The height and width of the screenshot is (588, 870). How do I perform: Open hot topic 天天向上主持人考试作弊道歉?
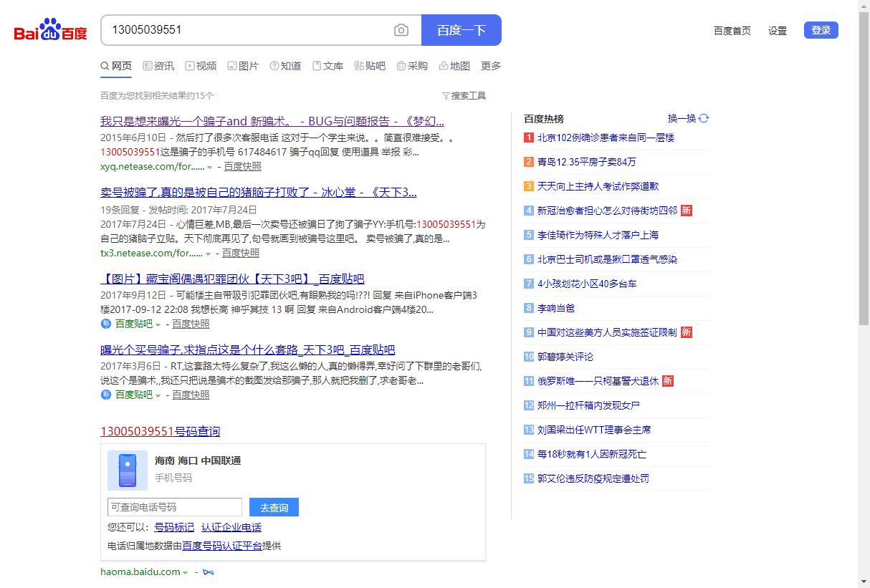pos(598,186)
